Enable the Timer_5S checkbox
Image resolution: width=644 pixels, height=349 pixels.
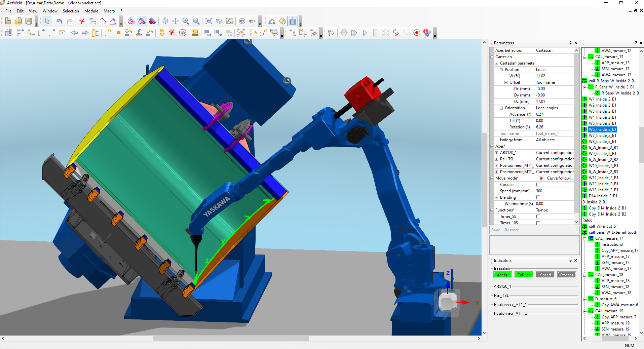(x=538, y=217)
